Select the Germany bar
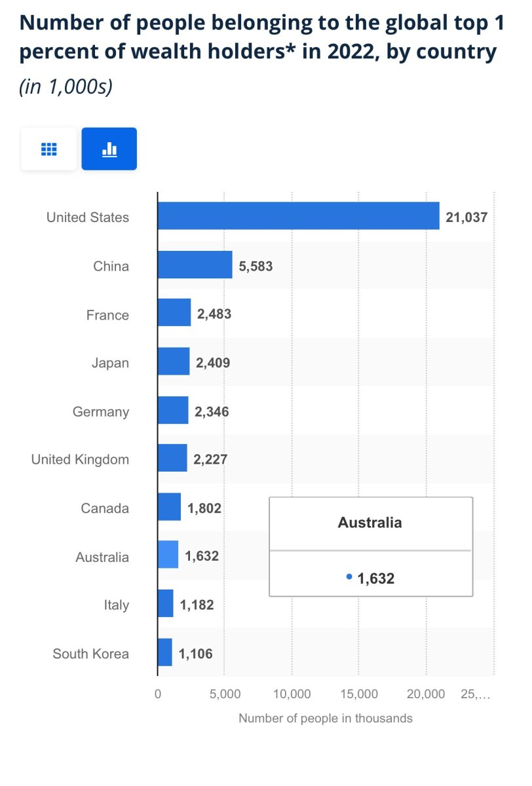The image size is (532, 786). 172,410
